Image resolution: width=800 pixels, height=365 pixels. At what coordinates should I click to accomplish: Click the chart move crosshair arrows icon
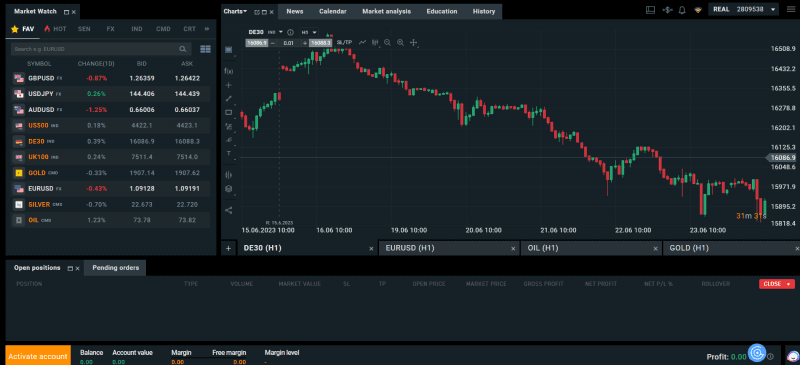pos(413,43)
